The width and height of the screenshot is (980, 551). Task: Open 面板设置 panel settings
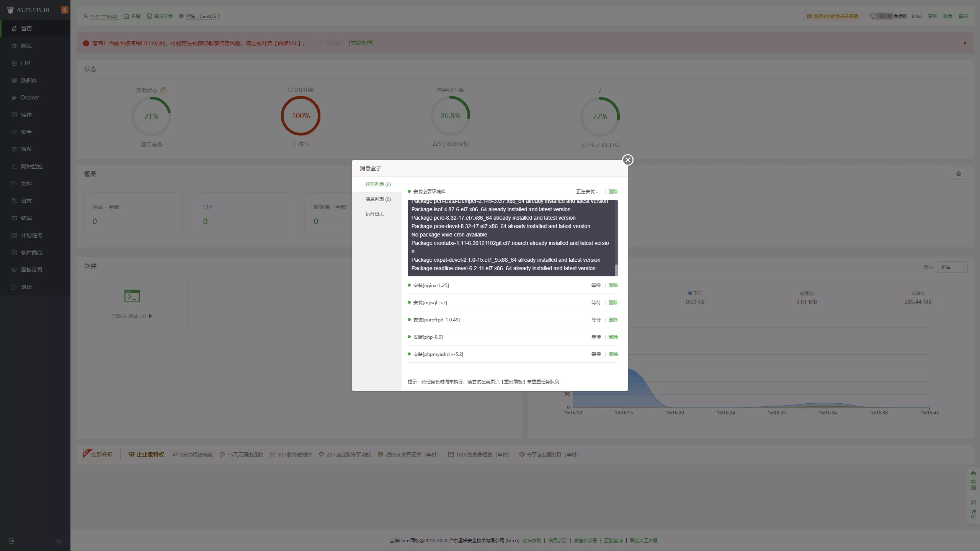[x=31, y=269]
